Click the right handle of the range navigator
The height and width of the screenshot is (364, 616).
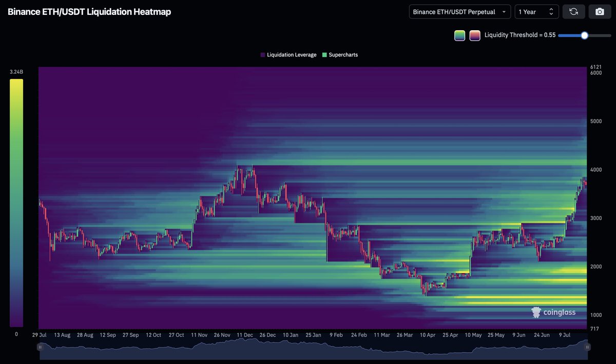click(587, 347)
